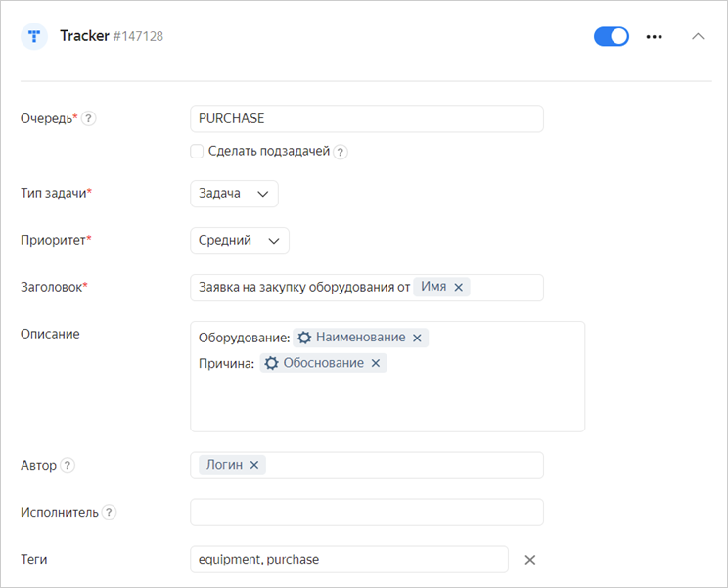Click help icon beside Сделать подзадачей

pyautogui.click(x=341, y=152)
